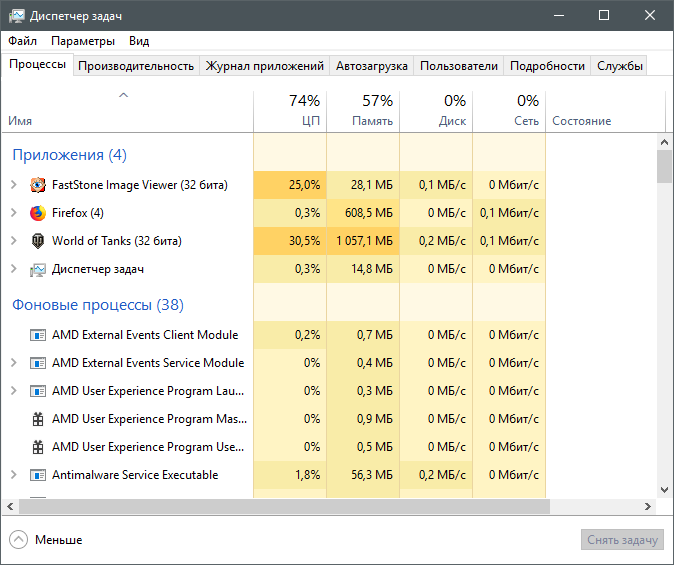Viewport: 674px width, 565px height.
Task: Click the AMD External Events Client Module icon
Action: coord(38,335)
